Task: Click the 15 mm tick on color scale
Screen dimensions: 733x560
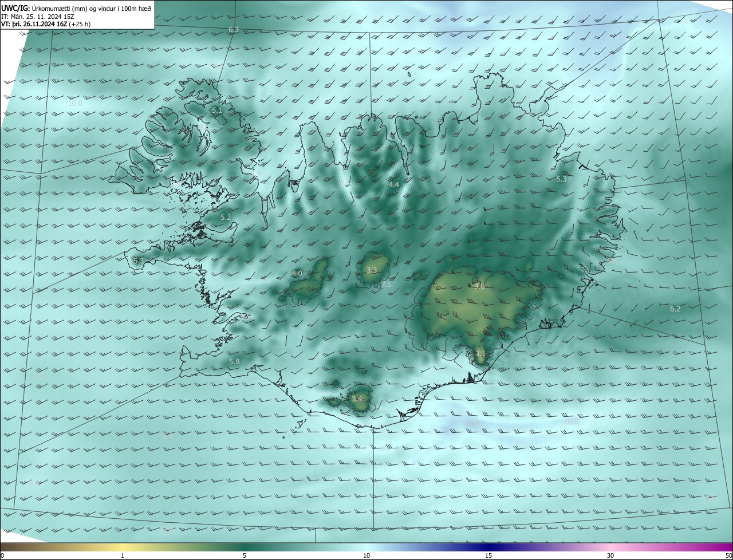Action: [488, 555]
